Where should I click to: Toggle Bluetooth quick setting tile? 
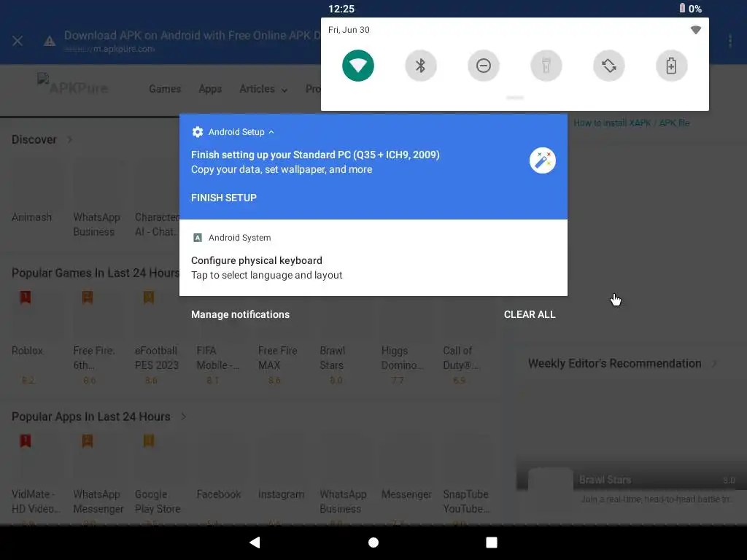pyautogui.click(x=421, y=66)
